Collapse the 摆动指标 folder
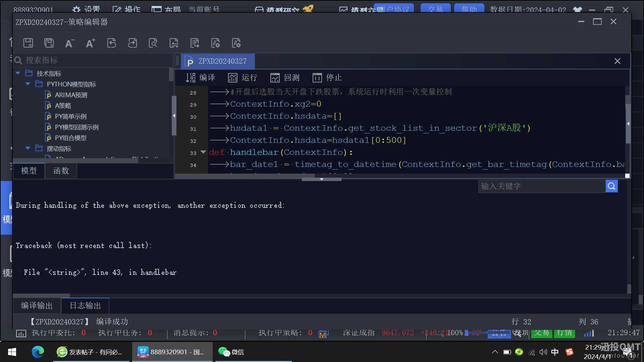644x362 pixels. 28,148
